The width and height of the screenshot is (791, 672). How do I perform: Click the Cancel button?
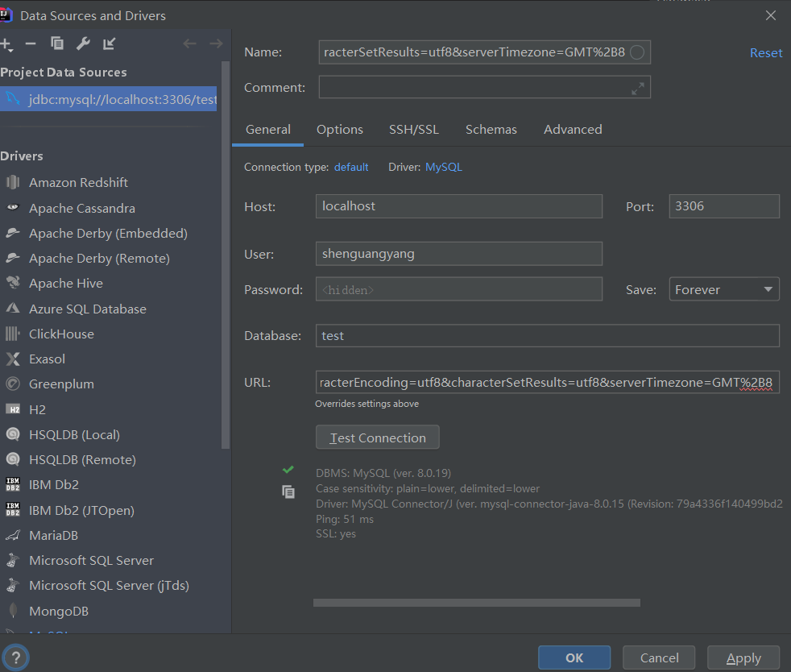659,657
